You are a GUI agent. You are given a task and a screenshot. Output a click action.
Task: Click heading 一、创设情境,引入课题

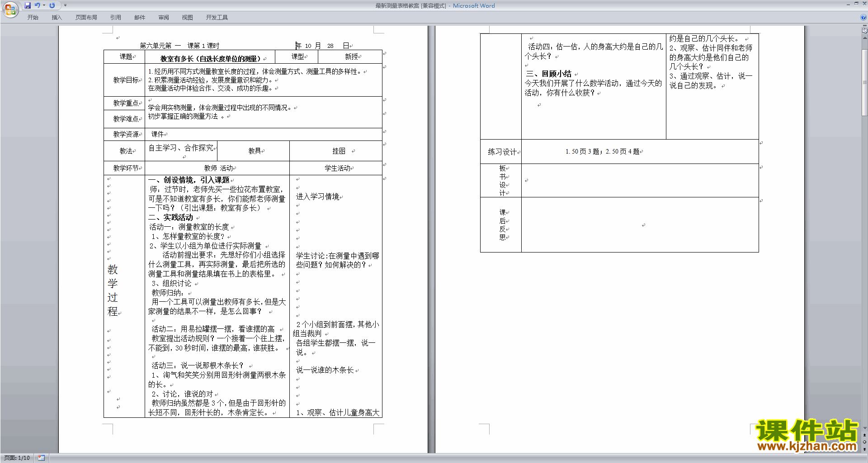coord(189,180)
